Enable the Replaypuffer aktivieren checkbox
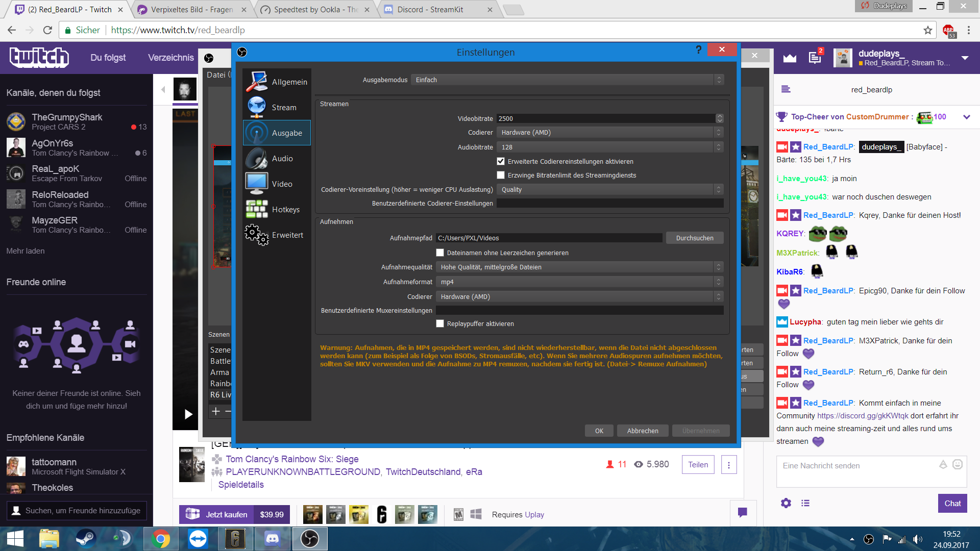980x551 pixels. (x=440, y=323)
